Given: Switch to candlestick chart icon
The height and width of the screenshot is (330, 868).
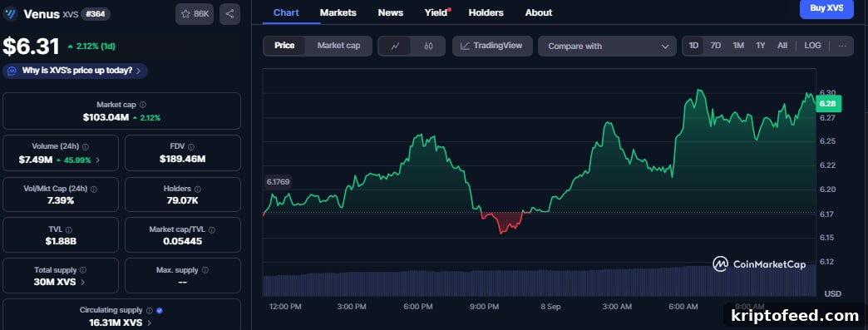Looking at the screenshot, I should pyautogui.click(x=428, y=46).
